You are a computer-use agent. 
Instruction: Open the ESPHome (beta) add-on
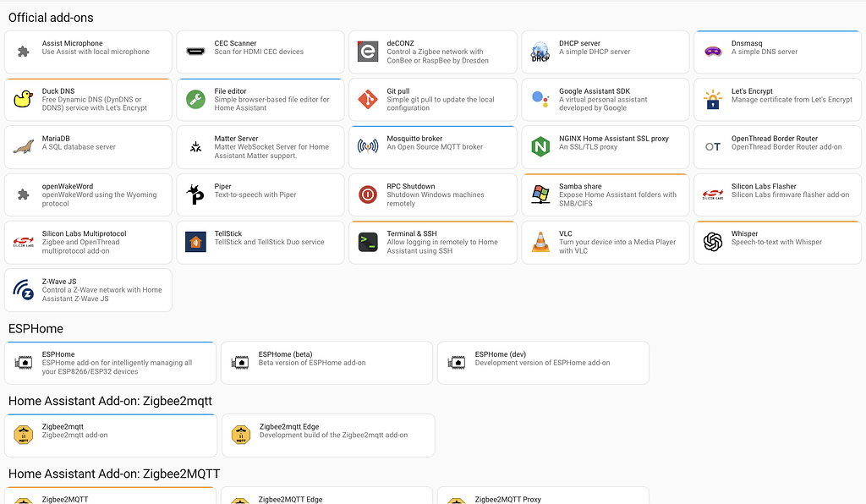coord(326,362)
